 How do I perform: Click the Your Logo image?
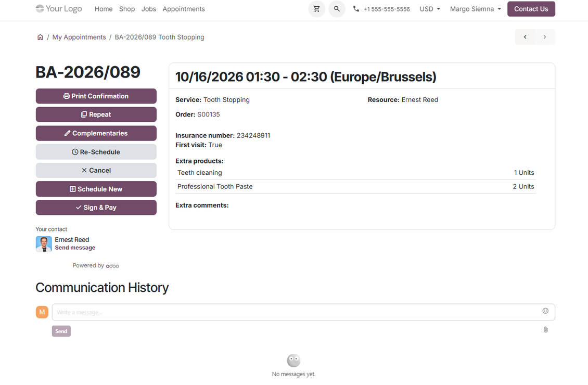59,9
